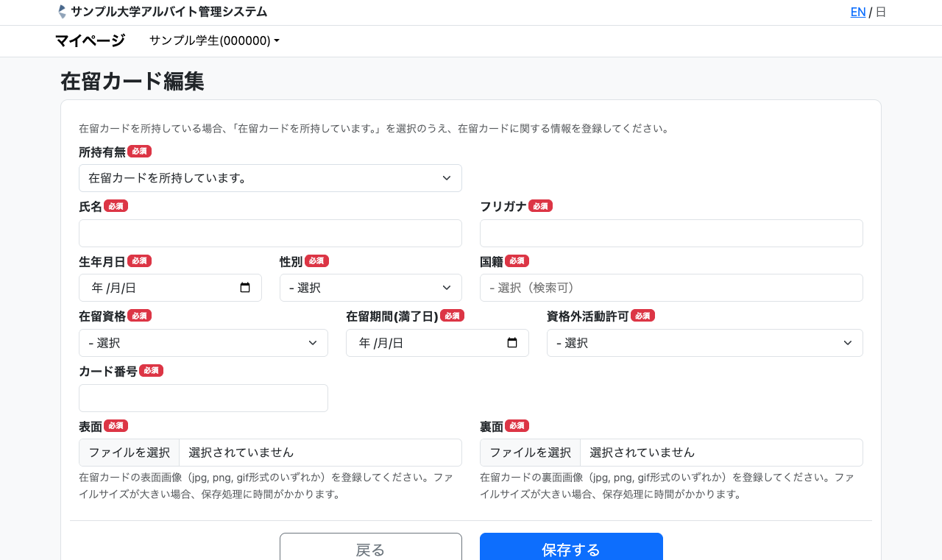The image size is (942, 560).
Task: Open the 所持有無 dropdown
Action: [x=270, y=178]
